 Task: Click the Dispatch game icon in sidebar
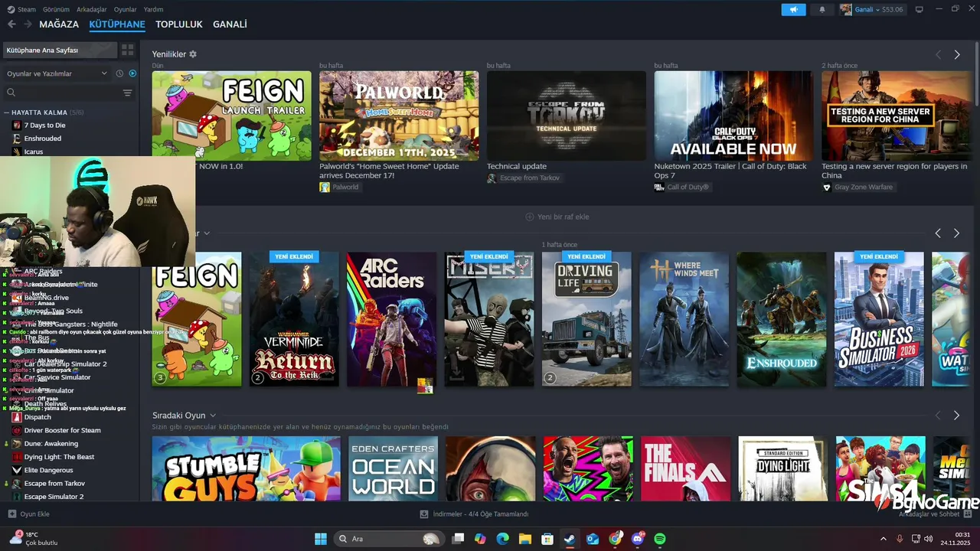pos(17,417)
